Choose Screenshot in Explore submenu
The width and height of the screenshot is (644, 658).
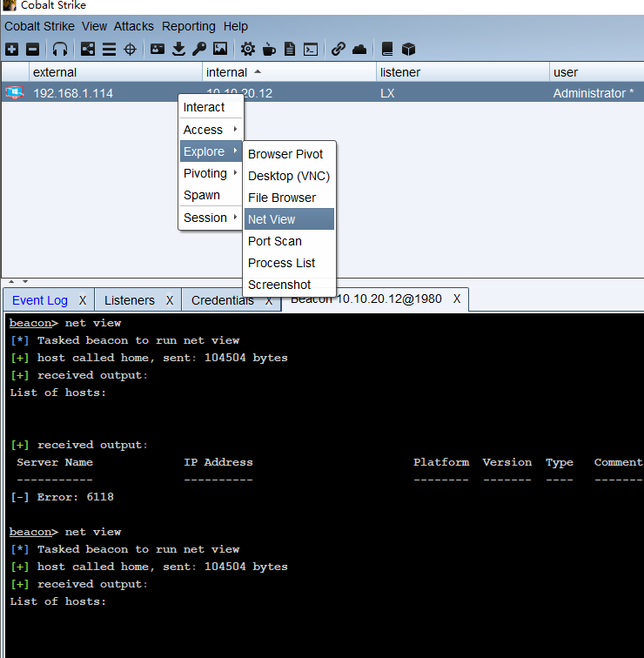pos(289,285)
